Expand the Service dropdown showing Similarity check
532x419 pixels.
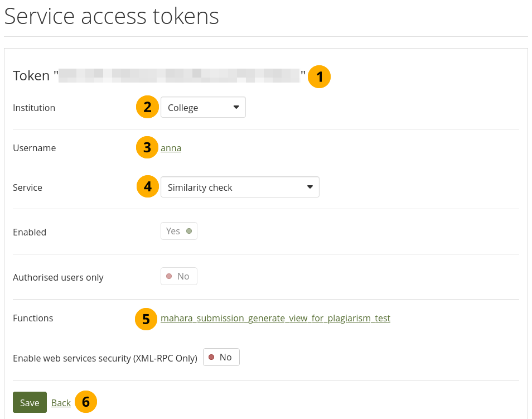point(240,187)
